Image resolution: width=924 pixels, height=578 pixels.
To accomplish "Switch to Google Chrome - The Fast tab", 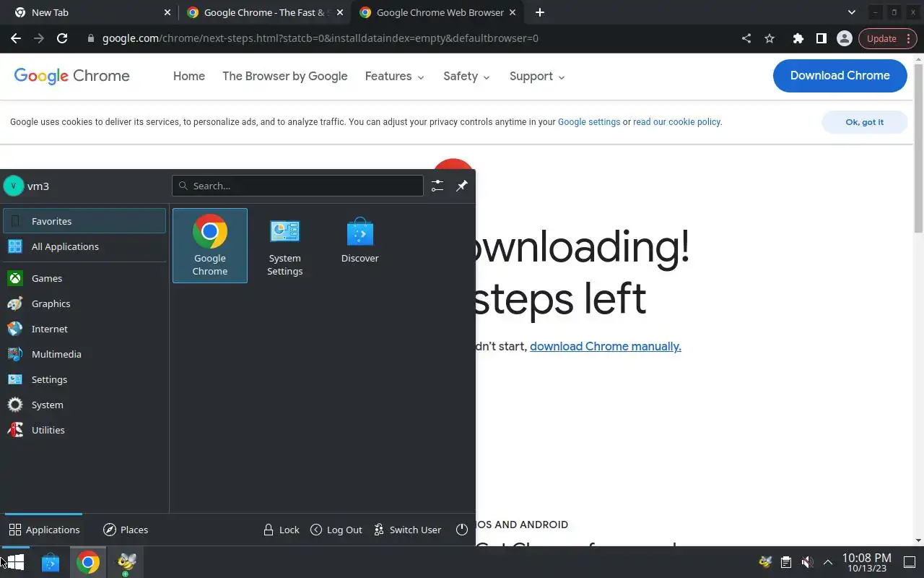I will pyautogui.click(x=266, y=12).
